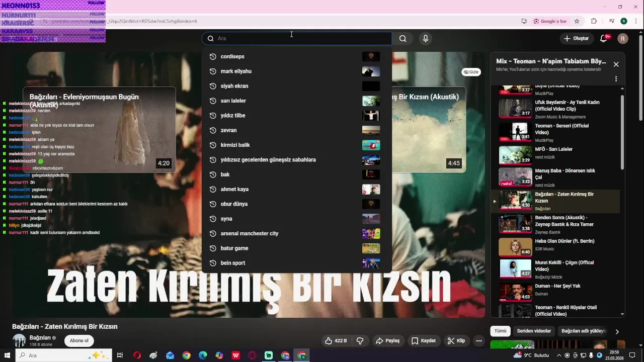644x362 pixels.
Task: Choose bein sport suggestion
Action: (296, 263)
